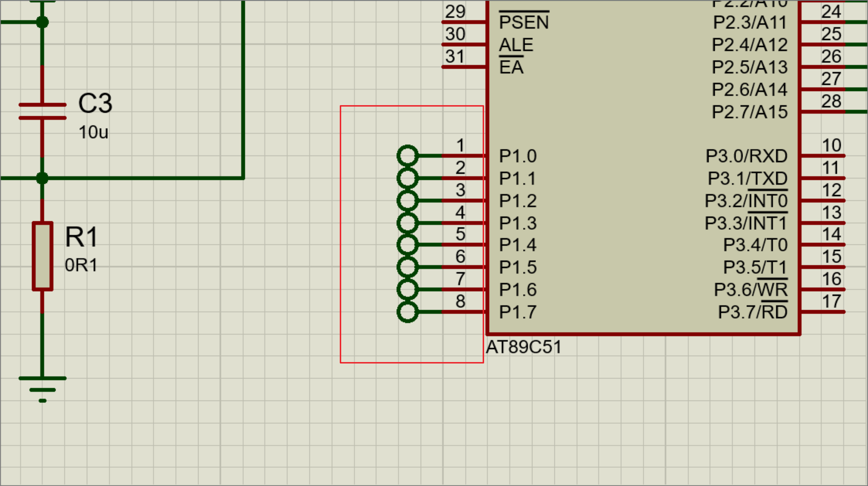Click the P2.7/A15 pin name

point(749,112)
